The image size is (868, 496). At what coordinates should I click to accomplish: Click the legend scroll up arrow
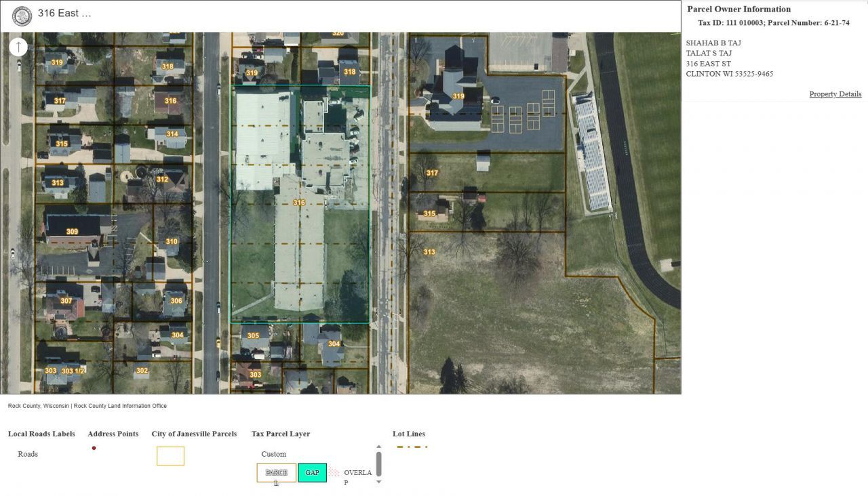pos(378,447)
